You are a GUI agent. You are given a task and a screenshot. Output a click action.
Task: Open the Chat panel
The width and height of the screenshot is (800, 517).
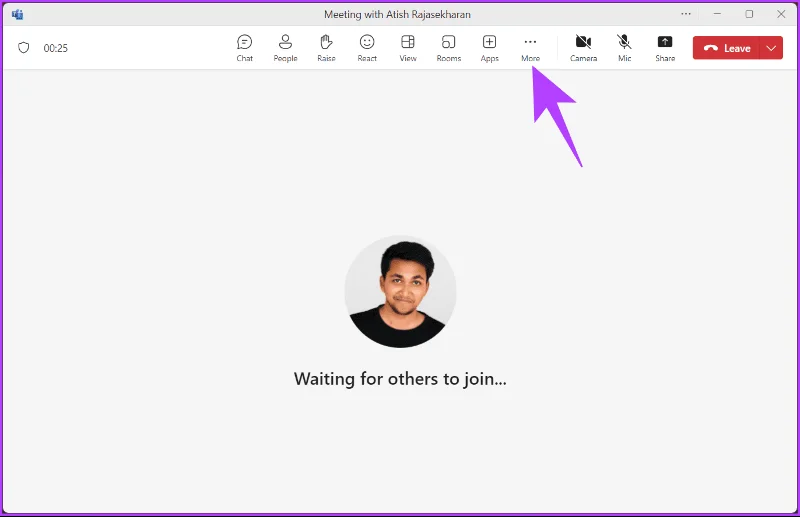(x=244, y=48)
